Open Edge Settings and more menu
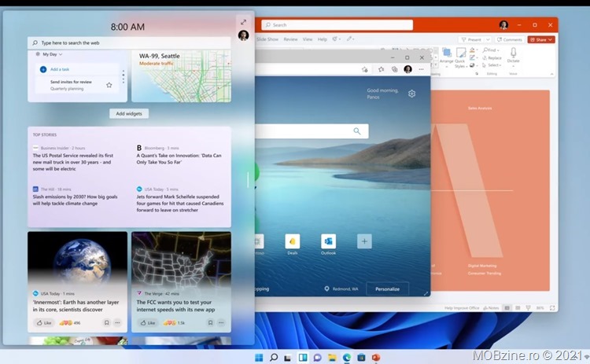 point(421,69)
